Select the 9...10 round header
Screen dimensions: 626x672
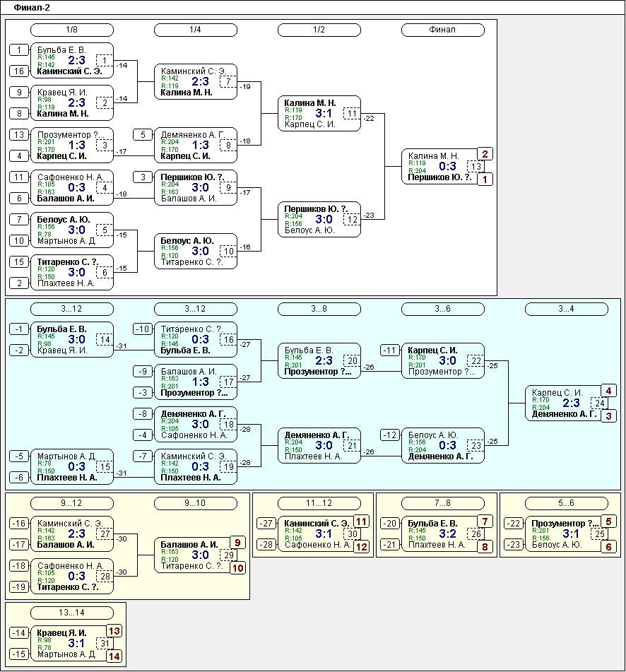(x=196, y=503)
